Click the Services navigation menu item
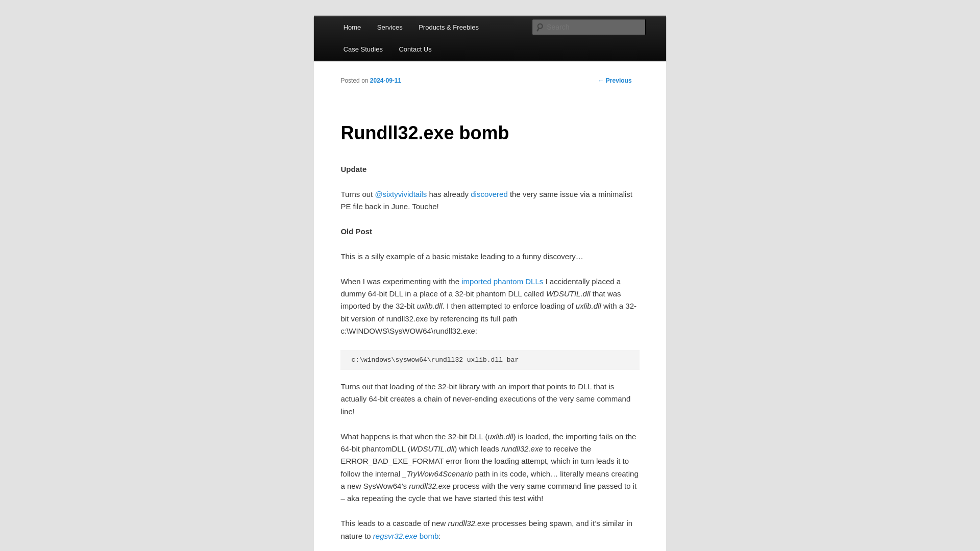 [389, 28]
